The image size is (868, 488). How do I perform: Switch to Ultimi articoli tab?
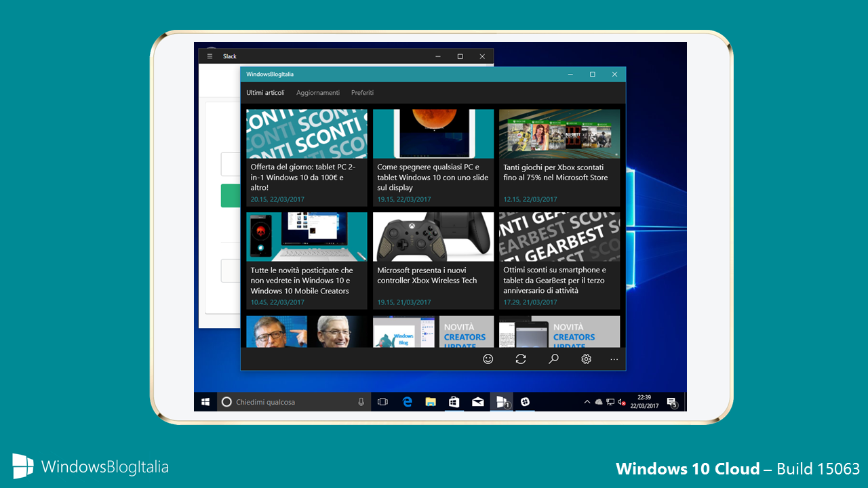pyautogui.click(x=265, y=93)
